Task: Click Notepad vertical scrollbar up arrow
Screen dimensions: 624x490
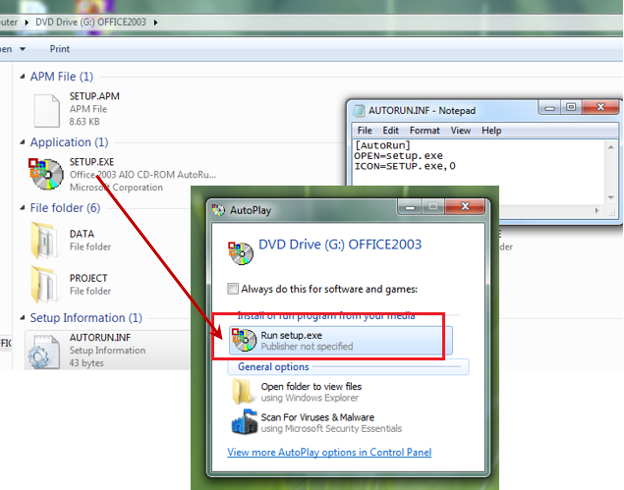Action: click(611, 147)
